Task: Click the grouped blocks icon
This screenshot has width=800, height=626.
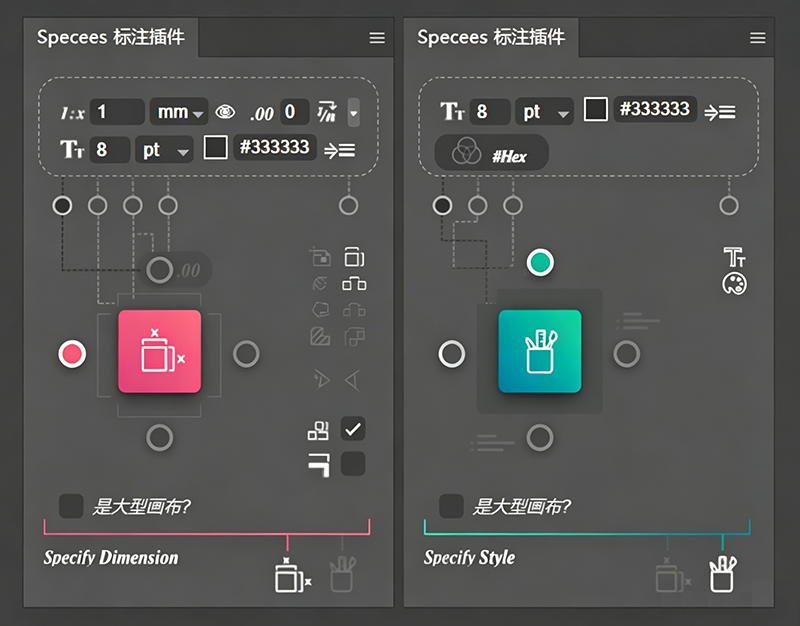Action: [318, 431]
